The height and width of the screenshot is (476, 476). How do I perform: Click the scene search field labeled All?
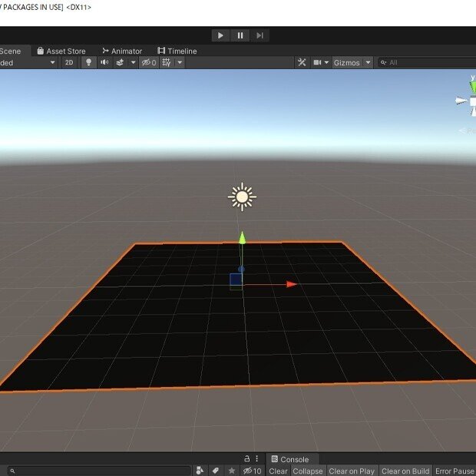[x=427, y=62]
